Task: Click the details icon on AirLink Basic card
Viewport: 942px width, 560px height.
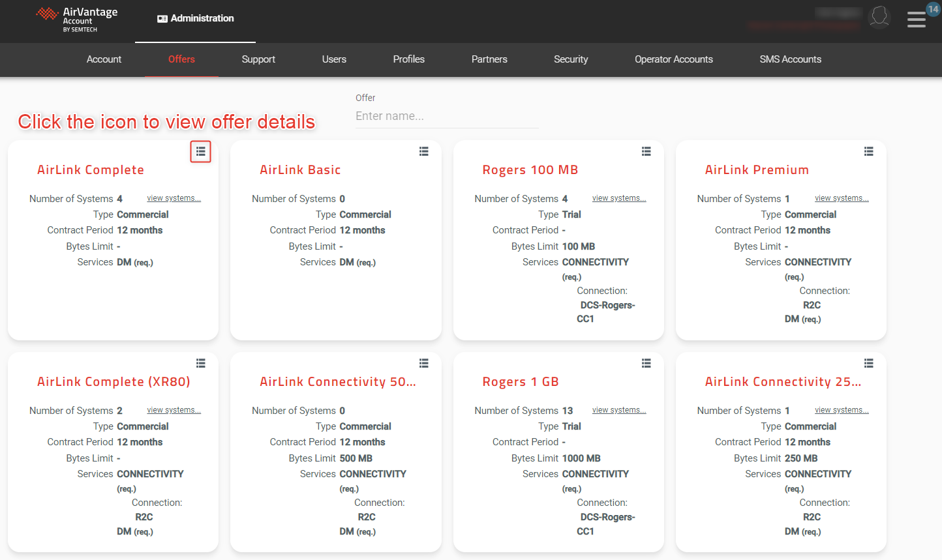Action: (423, 151)
